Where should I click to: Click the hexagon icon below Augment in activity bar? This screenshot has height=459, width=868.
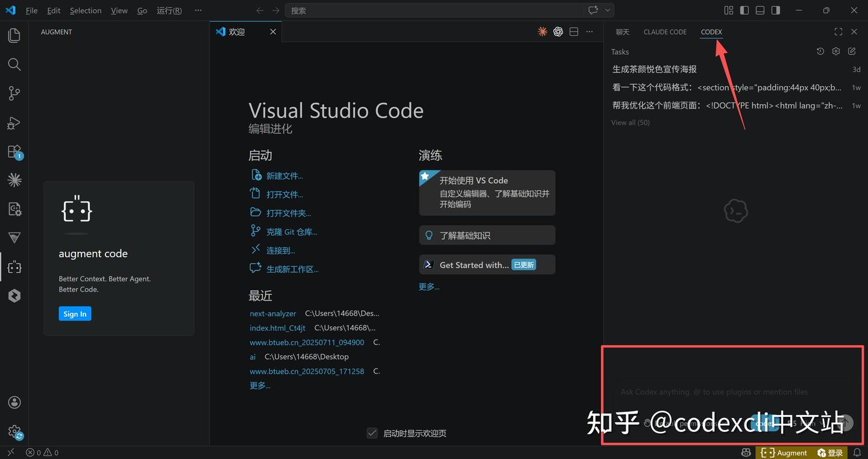tap(14, 296)
